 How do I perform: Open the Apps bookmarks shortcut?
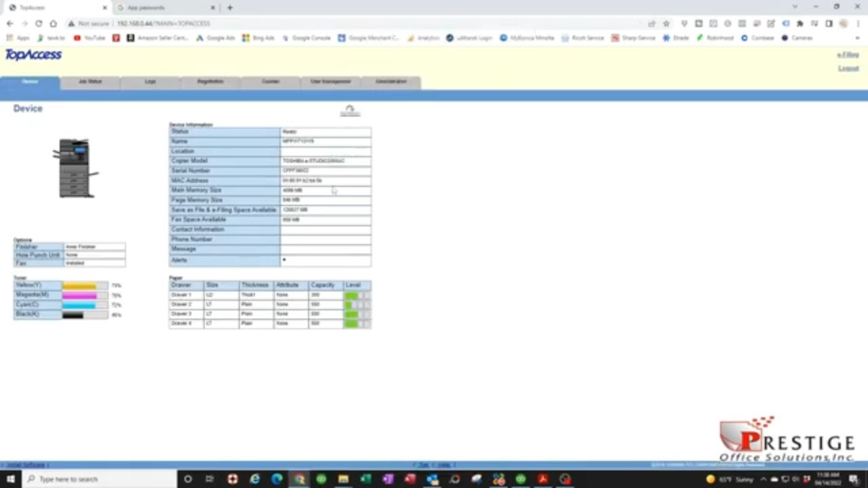pyautogui.click(x=18, y=38)
